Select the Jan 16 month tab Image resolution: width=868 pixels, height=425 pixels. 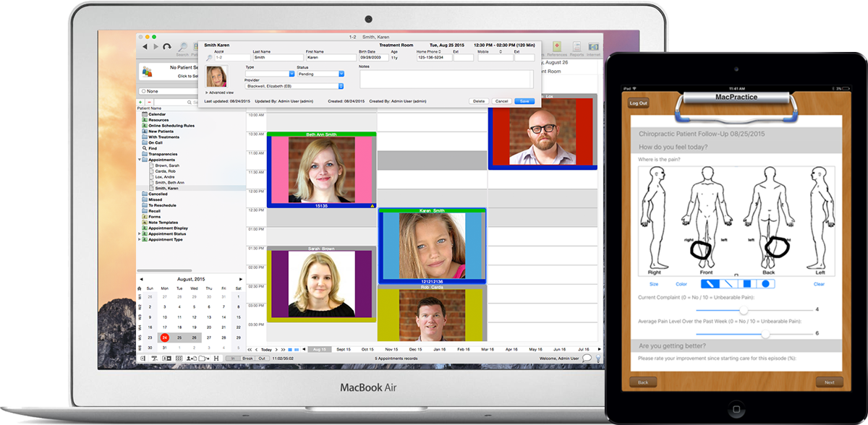coord(440,349)
